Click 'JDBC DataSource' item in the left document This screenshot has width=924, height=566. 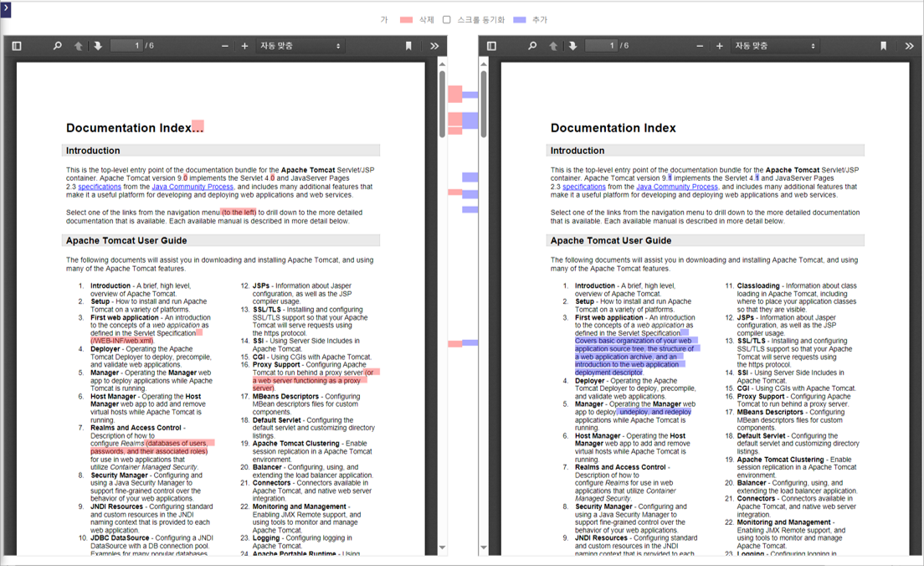click(120, 538)
